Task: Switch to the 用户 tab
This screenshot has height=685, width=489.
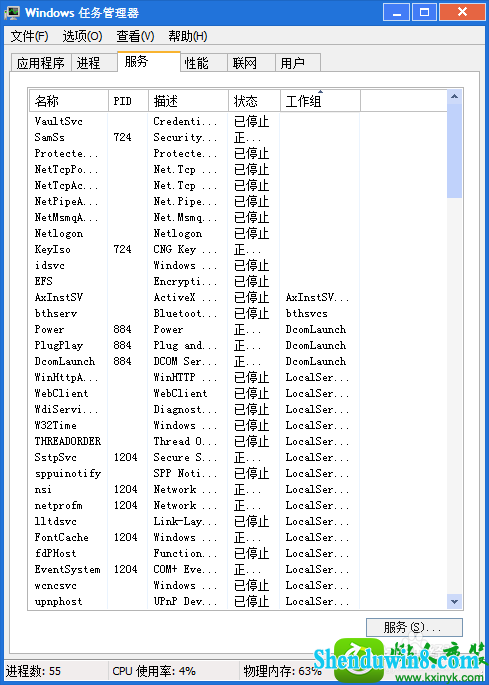Action: 298,63
